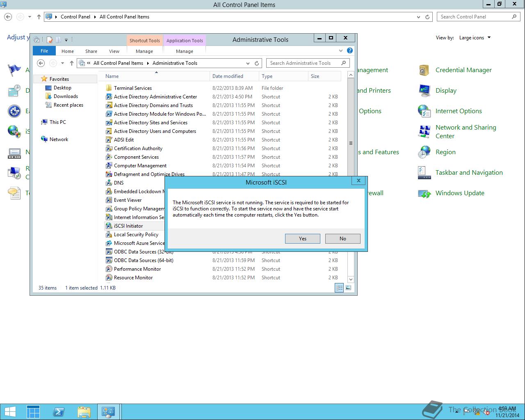Click the Certification Authority icon

[109, 148]
